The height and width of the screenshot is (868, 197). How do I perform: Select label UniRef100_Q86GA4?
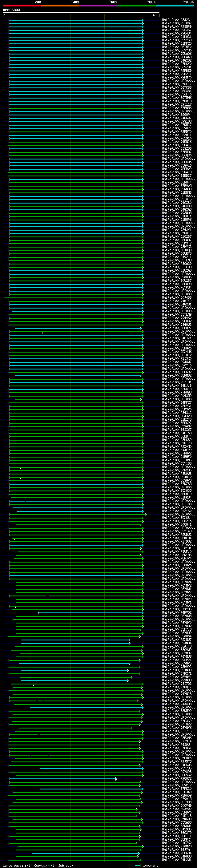[177, 853]
